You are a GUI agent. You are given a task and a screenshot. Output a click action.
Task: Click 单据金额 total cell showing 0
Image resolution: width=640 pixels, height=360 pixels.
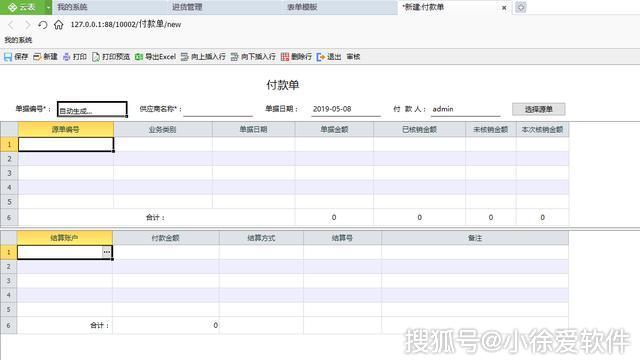(x=334, y=217)
